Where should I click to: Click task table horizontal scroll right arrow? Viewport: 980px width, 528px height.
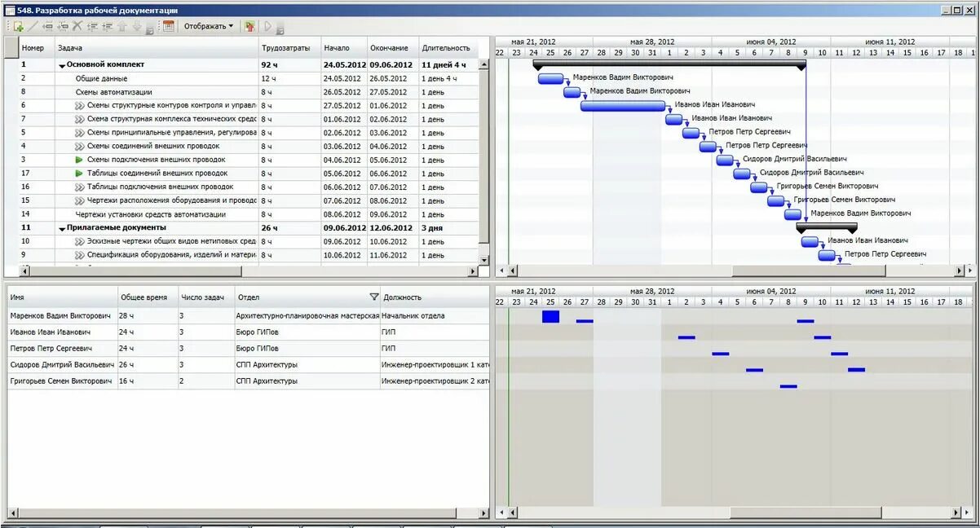(x=473, y=271)
